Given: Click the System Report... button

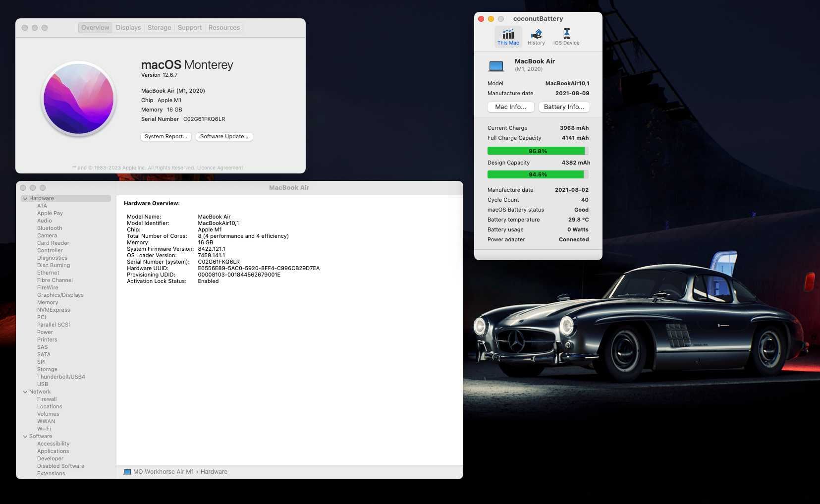Looking at the screenshot, I should [x=166, y=136].
